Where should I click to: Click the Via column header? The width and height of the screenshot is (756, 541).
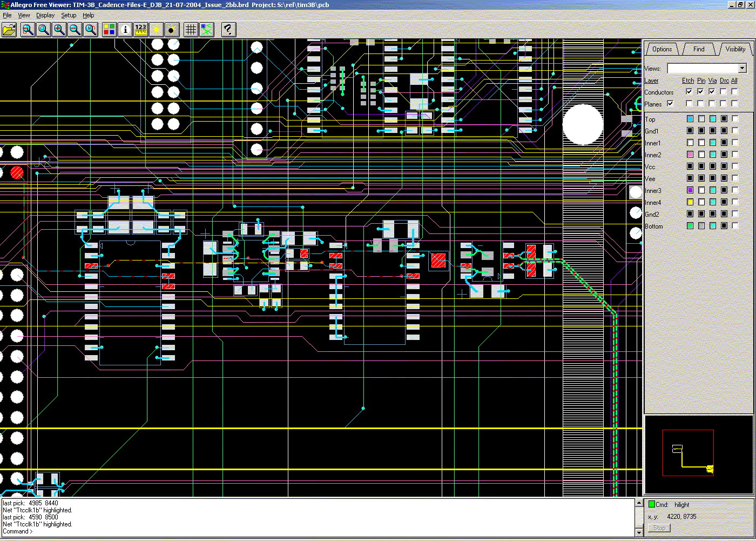[x=712, y=81]
